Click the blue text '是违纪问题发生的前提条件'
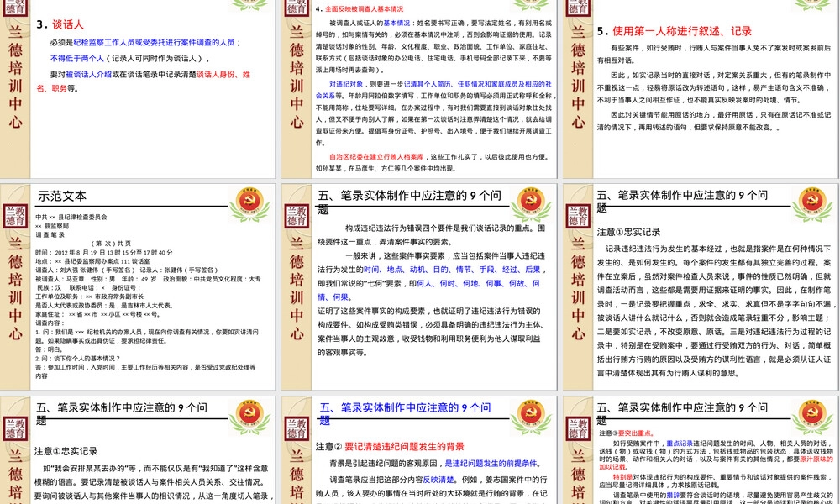The width and height of the screenshot is (840, 504). pyautogui.click(x=491, y=464)
